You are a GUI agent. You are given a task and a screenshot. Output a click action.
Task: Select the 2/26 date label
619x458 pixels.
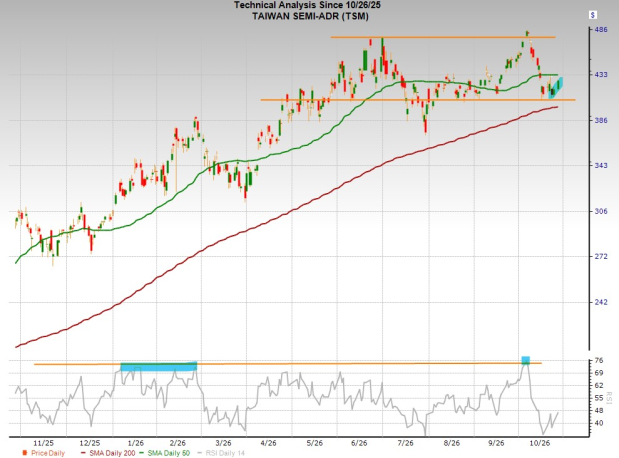pyautogui.click(x=178, y=443)
